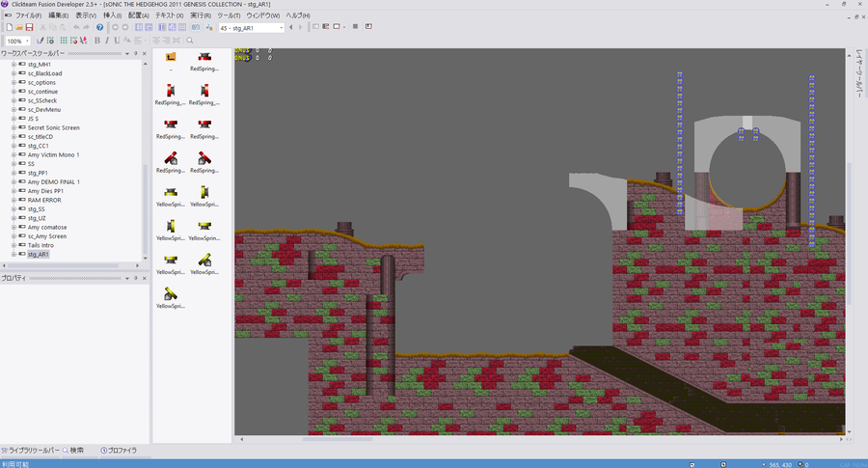Open help with the blue question mark icon
Image resolution: width=868 pixels, height=468 pixels.
point(99,27)
